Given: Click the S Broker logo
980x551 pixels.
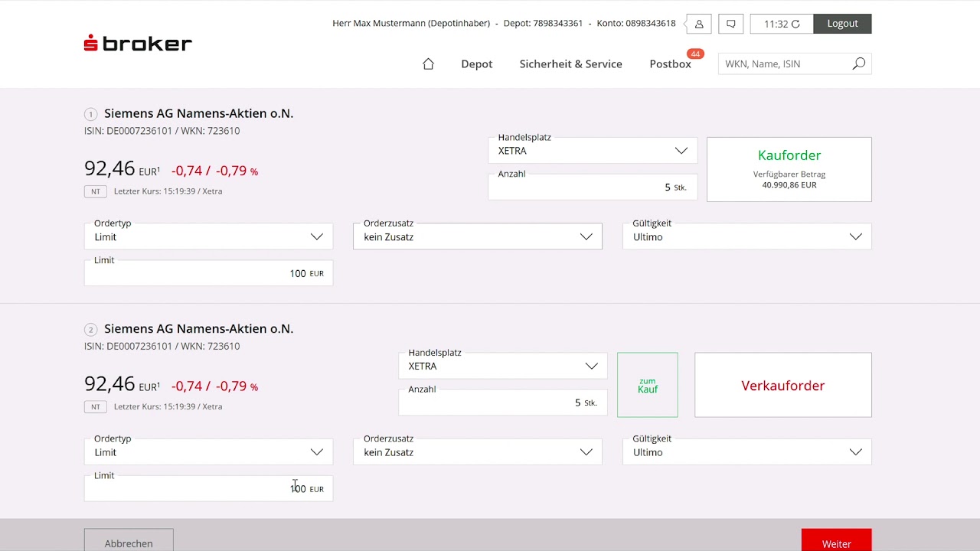Looking at the screenshot, I should pyautogui.click(x=138, y=44).
